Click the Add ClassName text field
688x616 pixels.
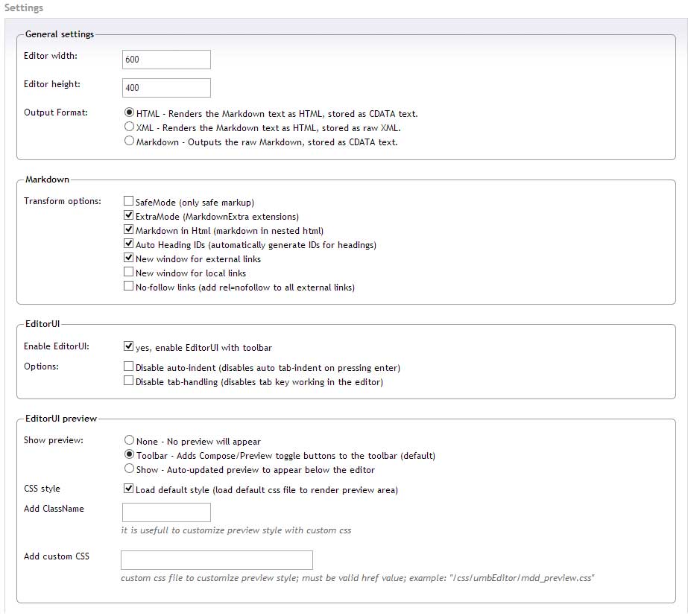[x=166, y=512]
